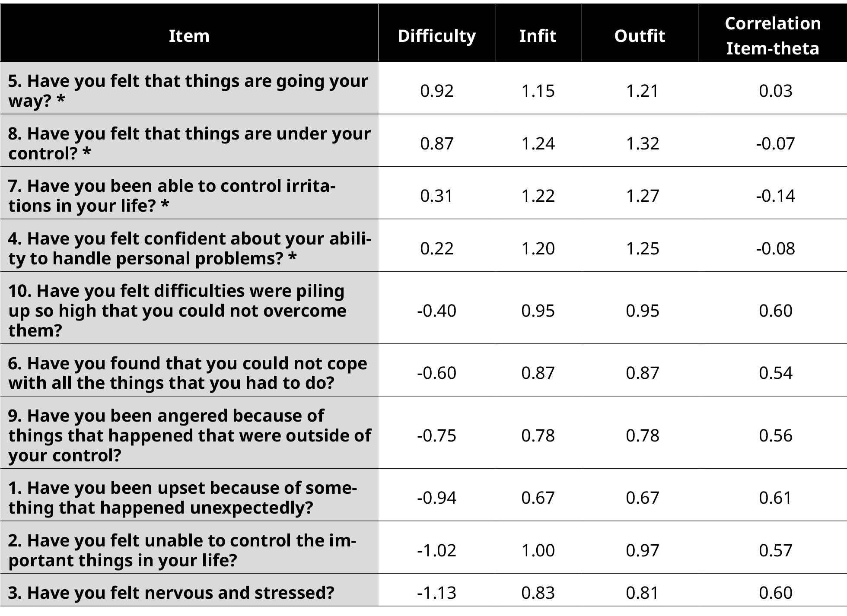Screen dimensions: 847x616
Task: Click difficulty value 0.92 cell
Action: (x=436, y=91)
